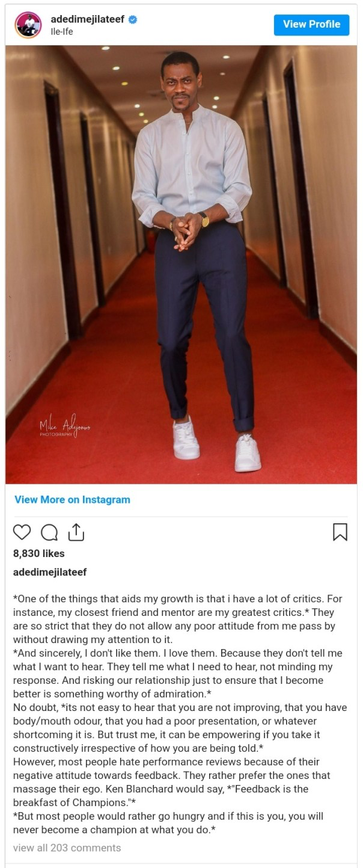Open the adedimejilateef profile avatar
Screen dimensions: 363x868
[x=28, y=25]
